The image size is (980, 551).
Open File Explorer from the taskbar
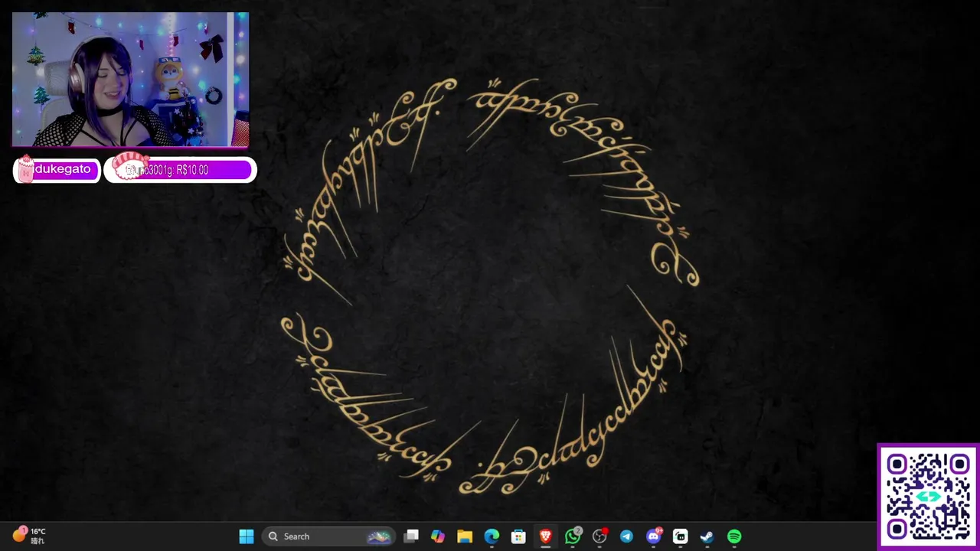click(x=465, y=536)
